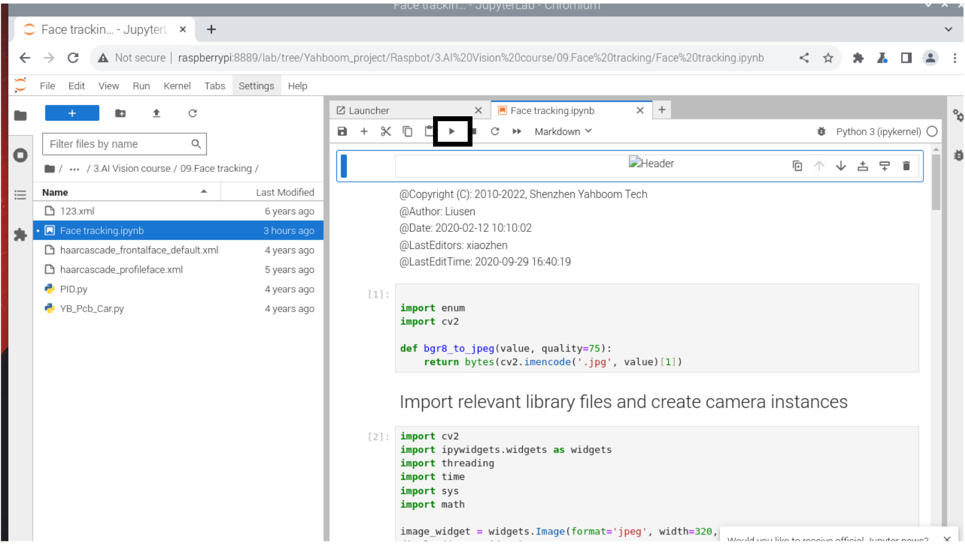Switch to the Launcher tab
The width and height of the screenshot is (965, 560).
[x=369, y=110]
